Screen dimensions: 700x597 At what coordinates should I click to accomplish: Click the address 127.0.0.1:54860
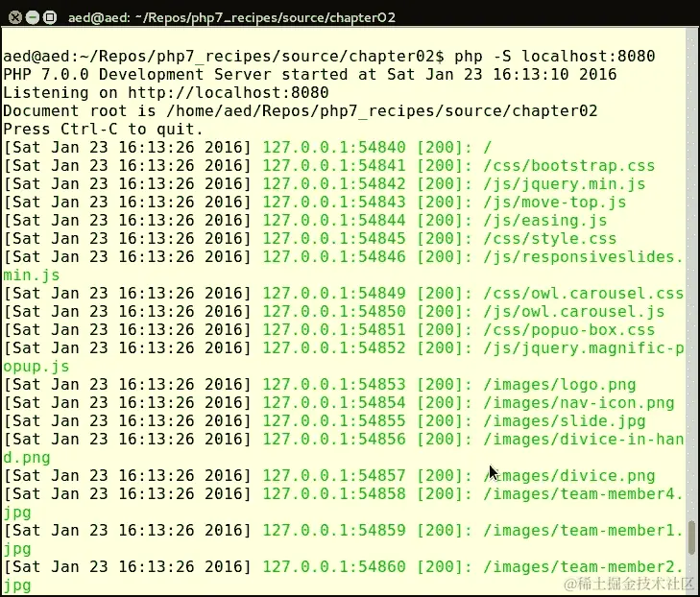coord(334,567)
